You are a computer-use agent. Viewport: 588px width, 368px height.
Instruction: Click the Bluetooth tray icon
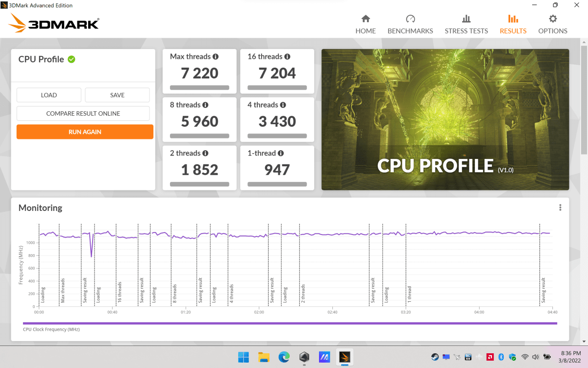pos(501,357)
